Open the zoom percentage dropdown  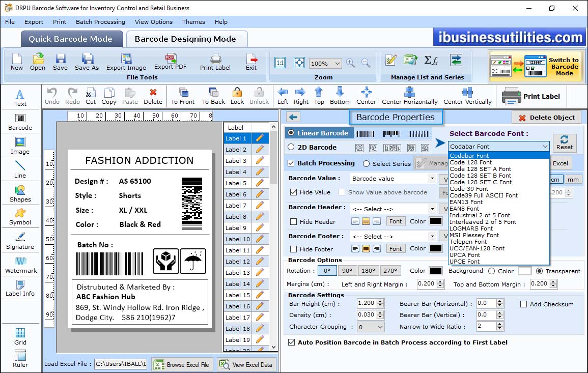[x=337, y=63]
